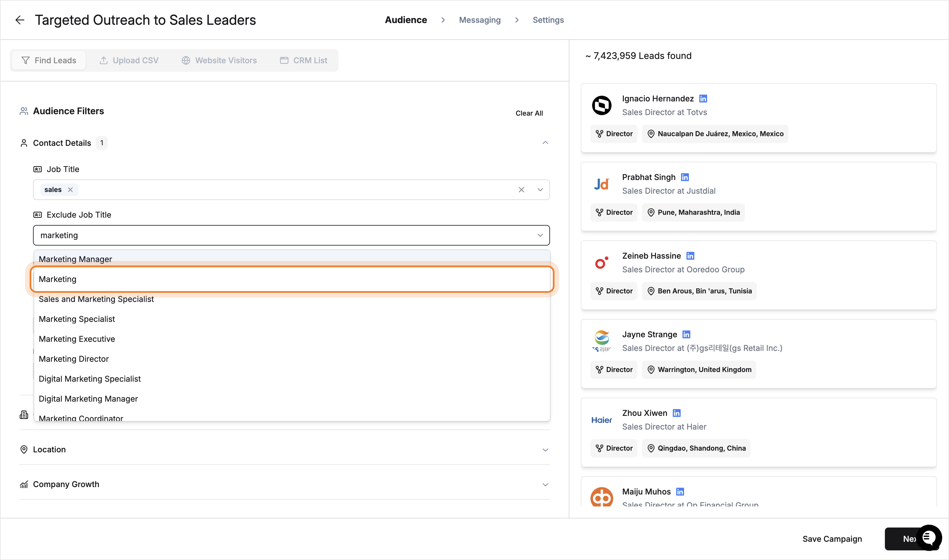Click the Company Growth chart icon
The image size is (949, 560).
[24, 484]
